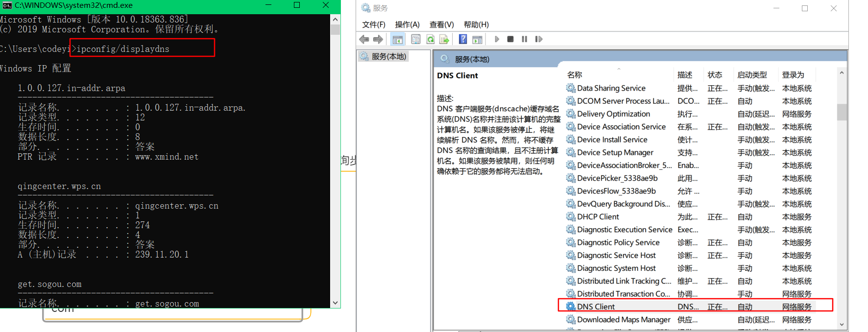Sort services by the 名称 column header
Image resolution: width=868 pixels, height=332 pixels.
tap(619, 74)
